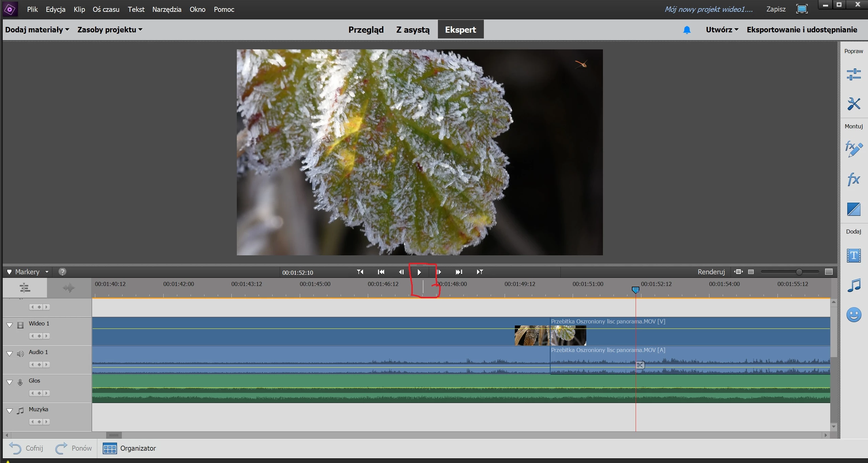The height and width of the screenshot is (463, 868).
Task: Open the Klip menu
Action: [79, 10]
